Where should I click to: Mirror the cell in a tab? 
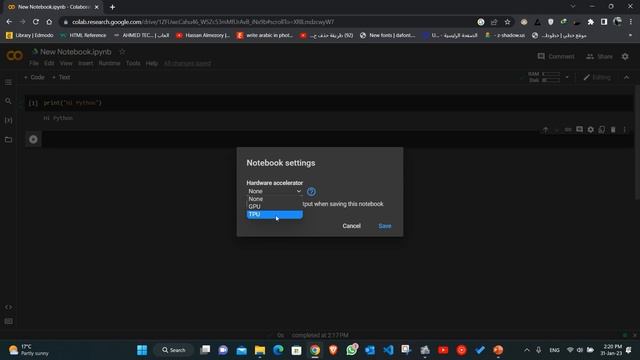click(602, 129)
